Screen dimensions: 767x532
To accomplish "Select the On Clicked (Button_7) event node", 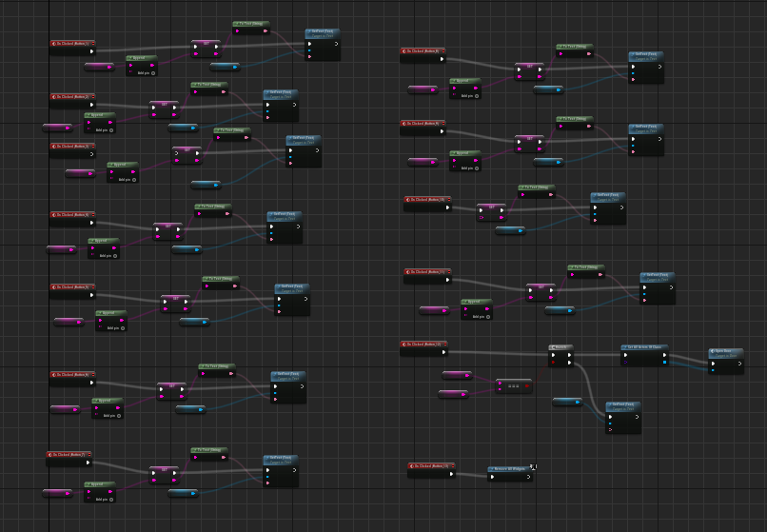I will click(x=69, y=459).
